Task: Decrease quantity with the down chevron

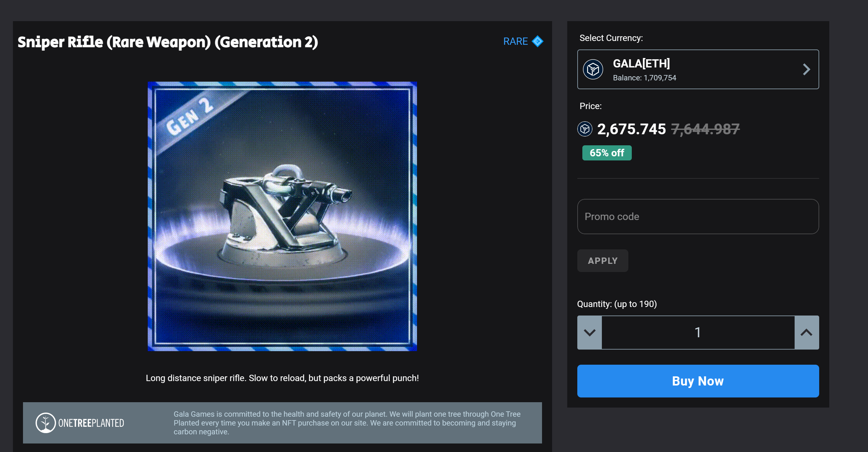Action: [589, 333]
